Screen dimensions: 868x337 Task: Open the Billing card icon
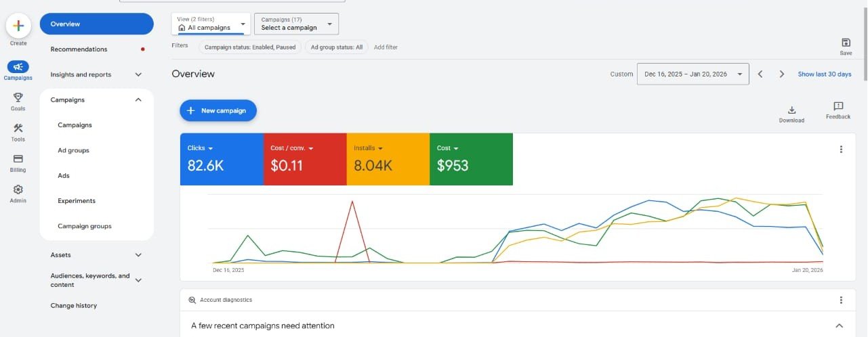point(18,159)
